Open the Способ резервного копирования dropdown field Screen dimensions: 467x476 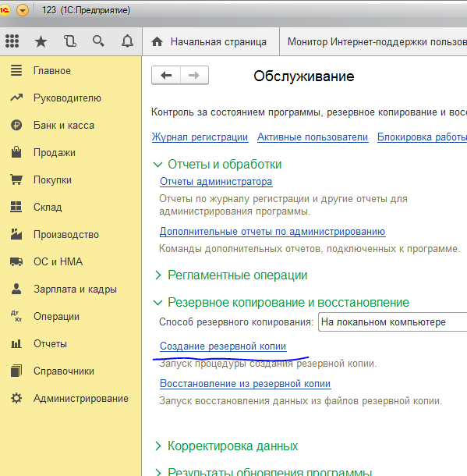coord(392,321)
